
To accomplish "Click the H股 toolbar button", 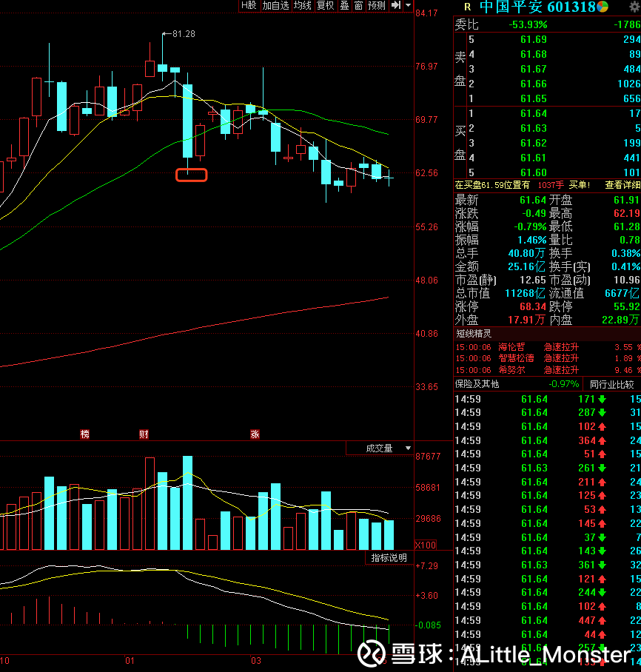I will coord(249,5).
